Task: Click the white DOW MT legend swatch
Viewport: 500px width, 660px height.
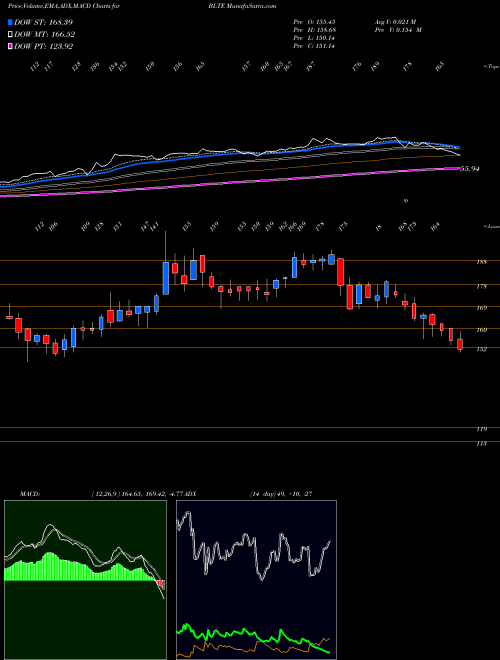Action: (x=10, y=34)
